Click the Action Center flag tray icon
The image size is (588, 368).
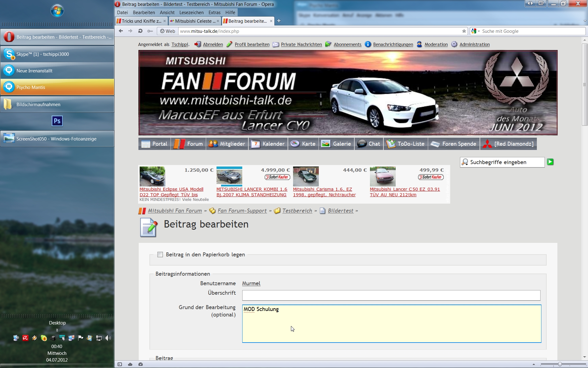coord(81,338)
